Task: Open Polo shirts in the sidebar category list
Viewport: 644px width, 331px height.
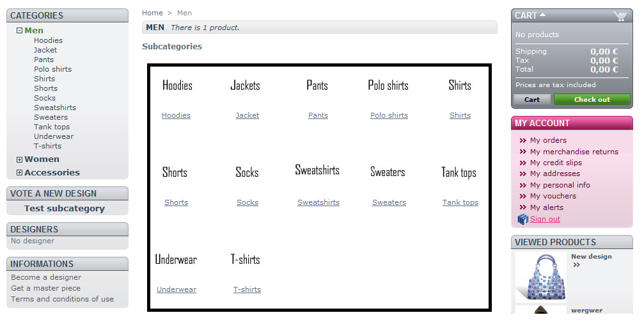Action: coord(52,69)
